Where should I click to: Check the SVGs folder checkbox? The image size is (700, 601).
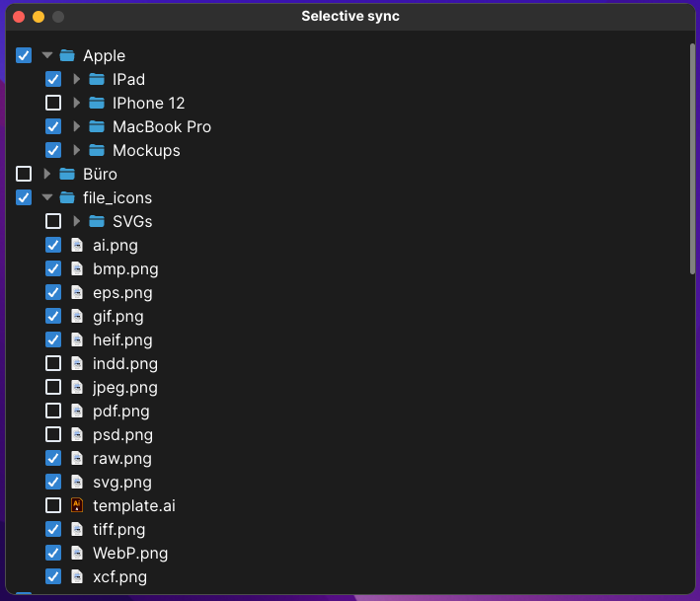click(53, 221)
